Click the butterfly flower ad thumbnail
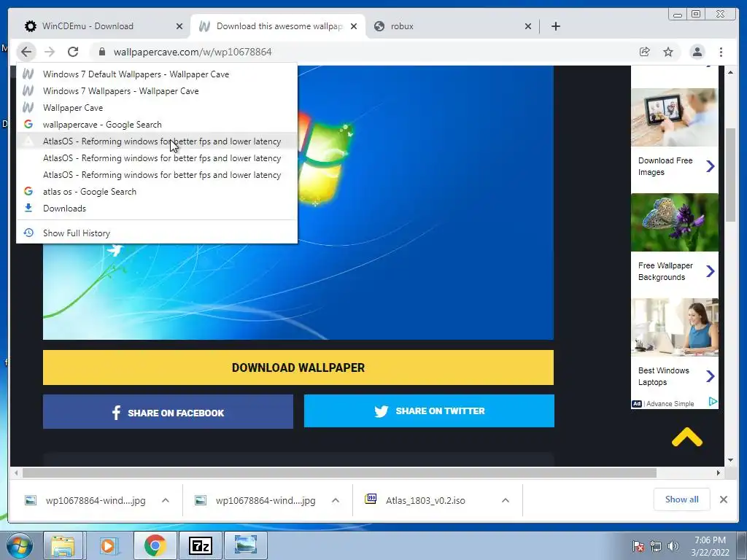Viewport: 747px width, 560px height. 675,222
